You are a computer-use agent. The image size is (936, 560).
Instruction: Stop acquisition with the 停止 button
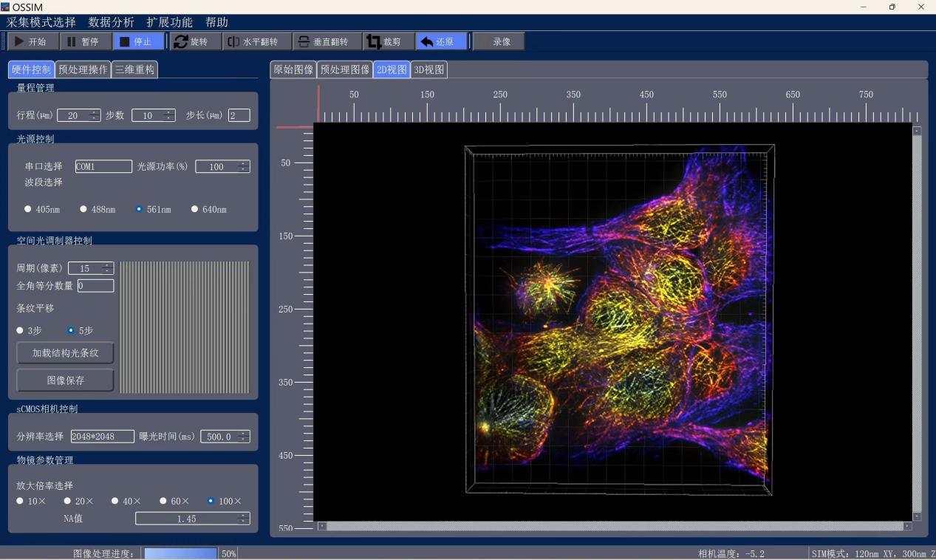[137, 42]
